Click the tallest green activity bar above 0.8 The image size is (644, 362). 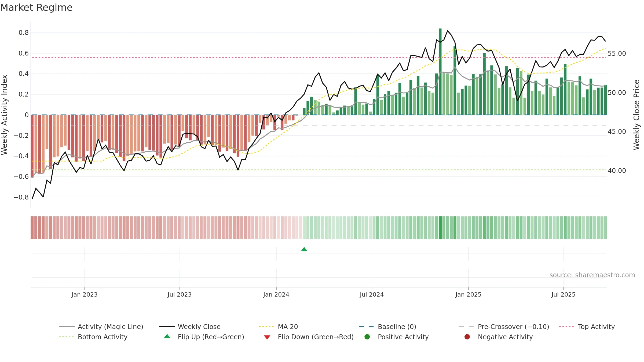tap(440, 72)
